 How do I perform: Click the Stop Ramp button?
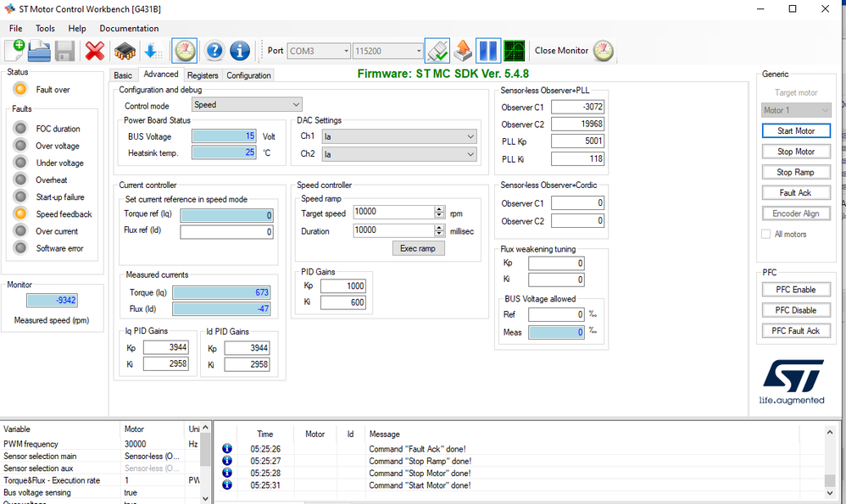[796, 172]
